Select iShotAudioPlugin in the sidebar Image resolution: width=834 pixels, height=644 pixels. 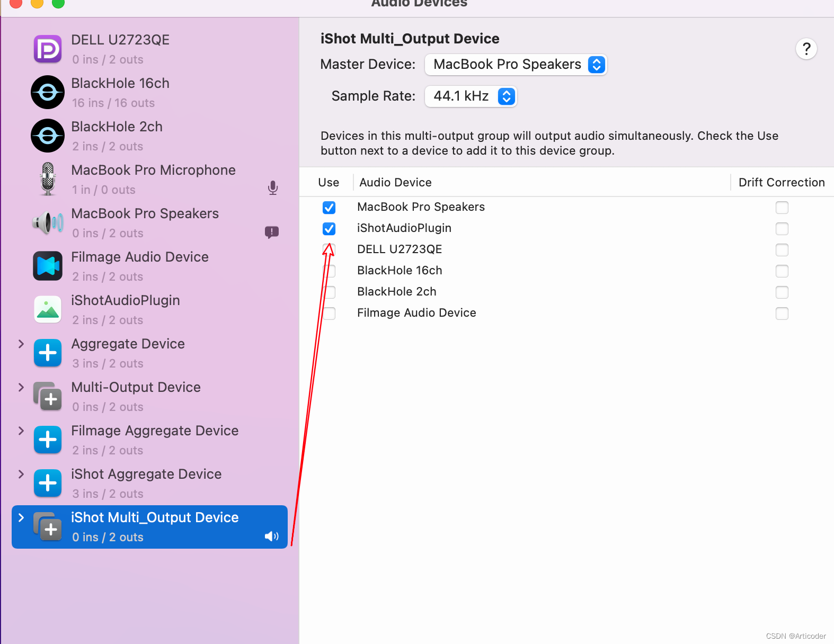(149, 310)
